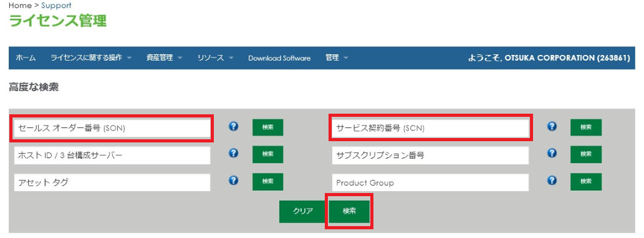Click help icon beside サブスクリプション番号 field

point(552,153)
